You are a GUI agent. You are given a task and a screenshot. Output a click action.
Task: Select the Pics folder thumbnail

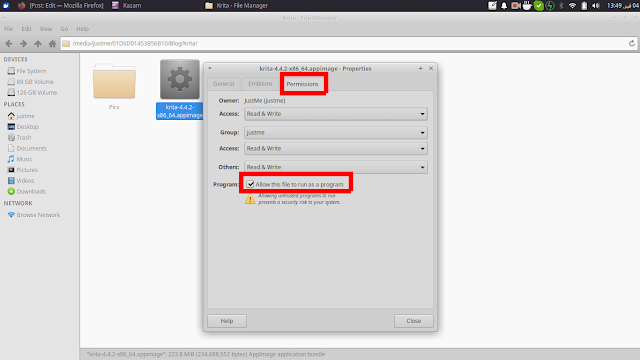(114, 81)
